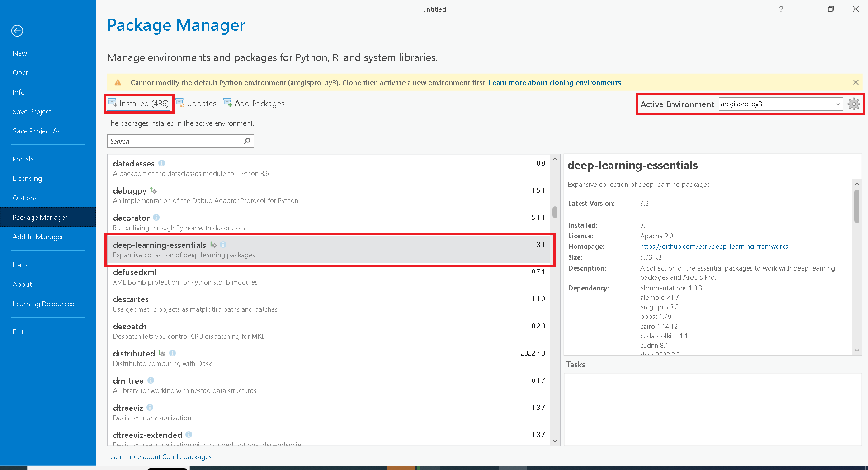This screenshot has width=868, height=470.
Task: Click Learn more about cloning environments link
Action: tap(554, 82)
